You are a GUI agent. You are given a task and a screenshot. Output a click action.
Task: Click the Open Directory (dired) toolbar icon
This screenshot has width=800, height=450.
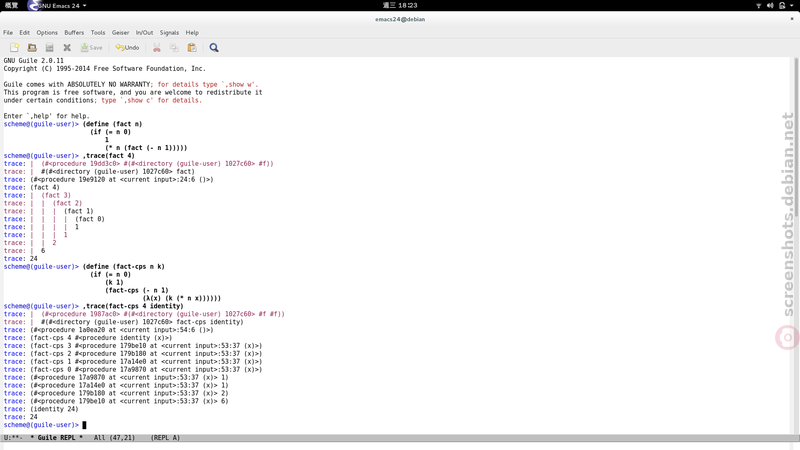click(x=49, y=47)
